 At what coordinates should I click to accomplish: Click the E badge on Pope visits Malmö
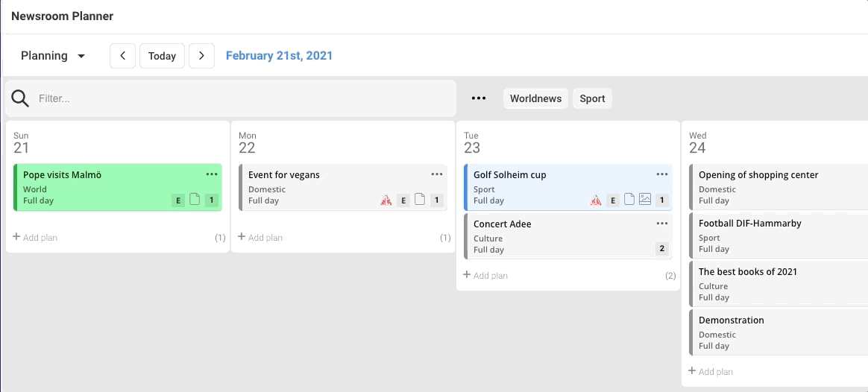pos(178,200)
